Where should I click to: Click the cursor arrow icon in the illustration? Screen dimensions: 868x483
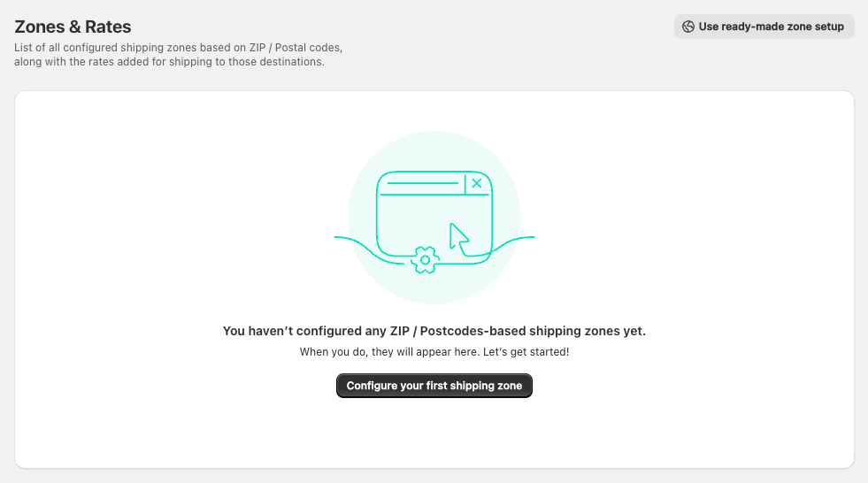click(458, 237)
